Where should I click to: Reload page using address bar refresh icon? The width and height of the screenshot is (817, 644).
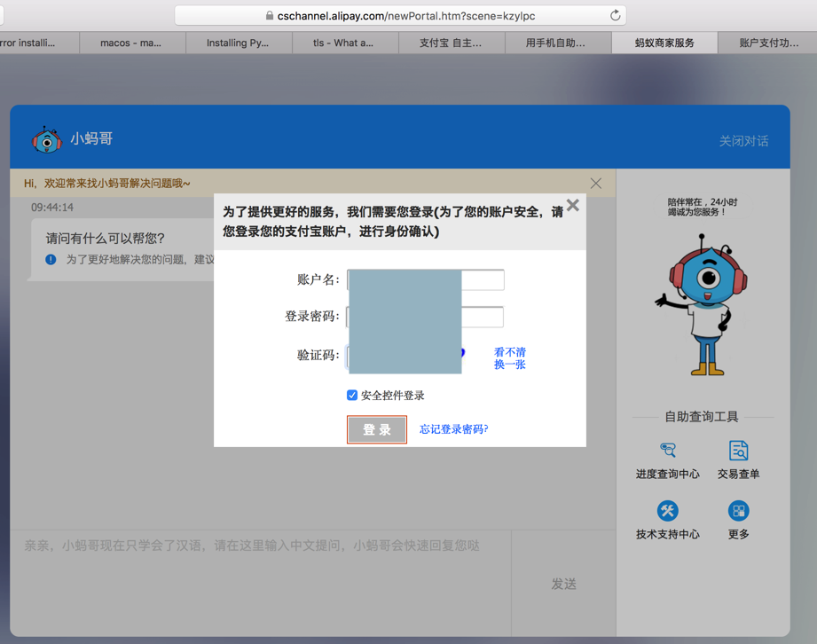(615, 16)
